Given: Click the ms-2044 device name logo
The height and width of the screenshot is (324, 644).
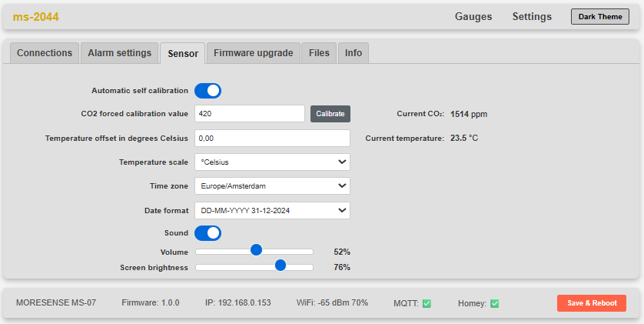Looking at the screenshot, I should [x=35, y=17].
